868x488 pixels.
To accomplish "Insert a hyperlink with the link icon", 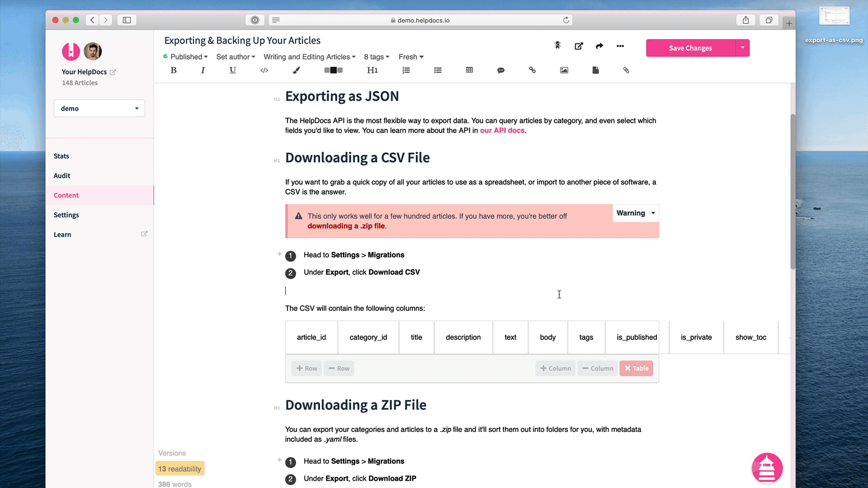I will [x=532, y=70].
